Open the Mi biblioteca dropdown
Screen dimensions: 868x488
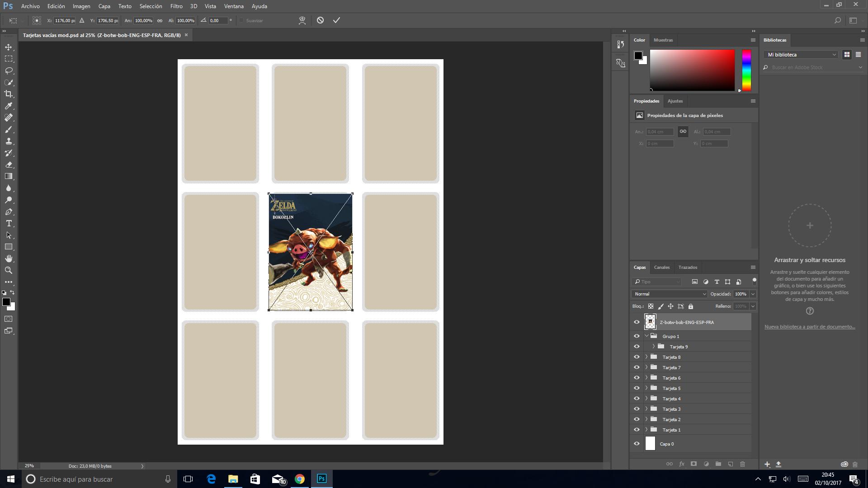tap(801, 55)
